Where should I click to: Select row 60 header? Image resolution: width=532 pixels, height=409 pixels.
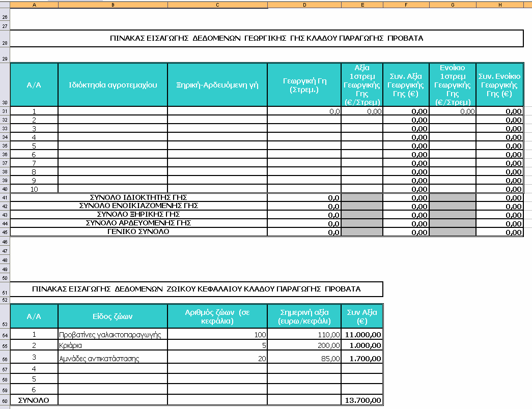pyautogui.click(x=5, y=400)
